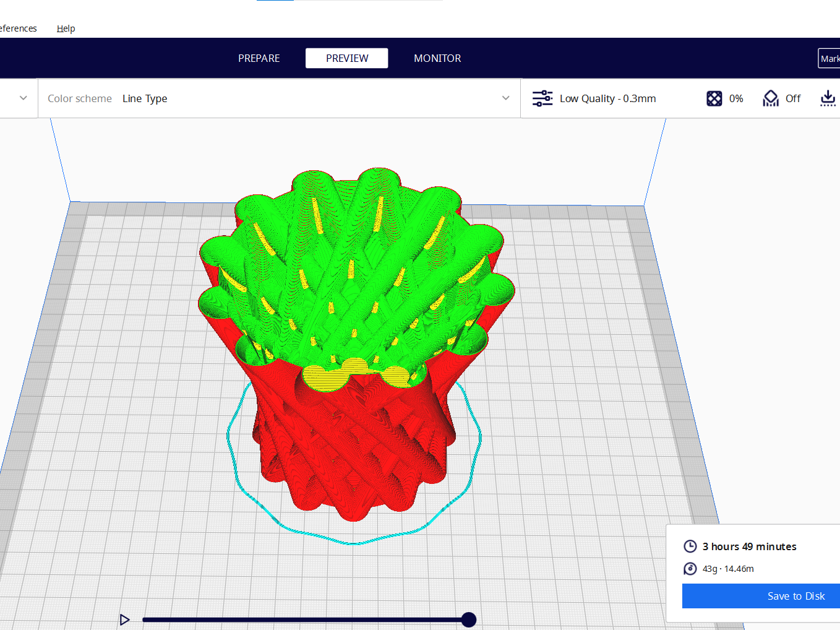Select the PREVIEW stage tab
Screen dimensions: 840x630
346,58
